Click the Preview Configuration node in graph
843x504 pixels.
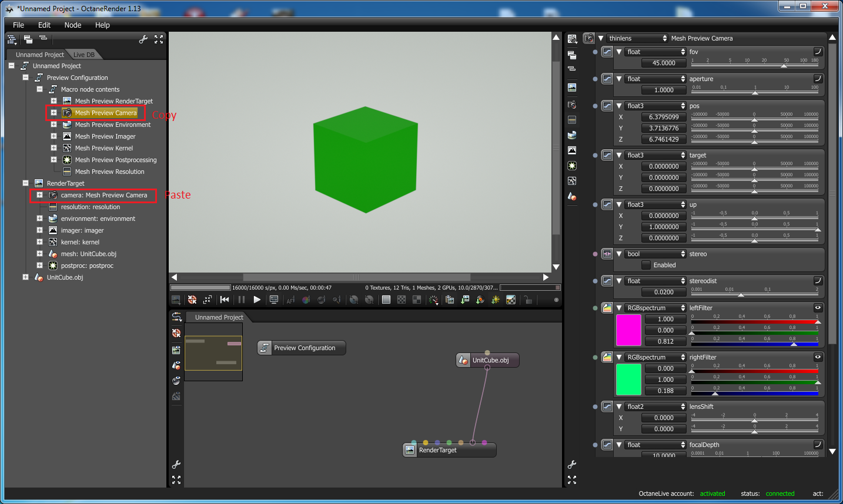tap(302, 348)
